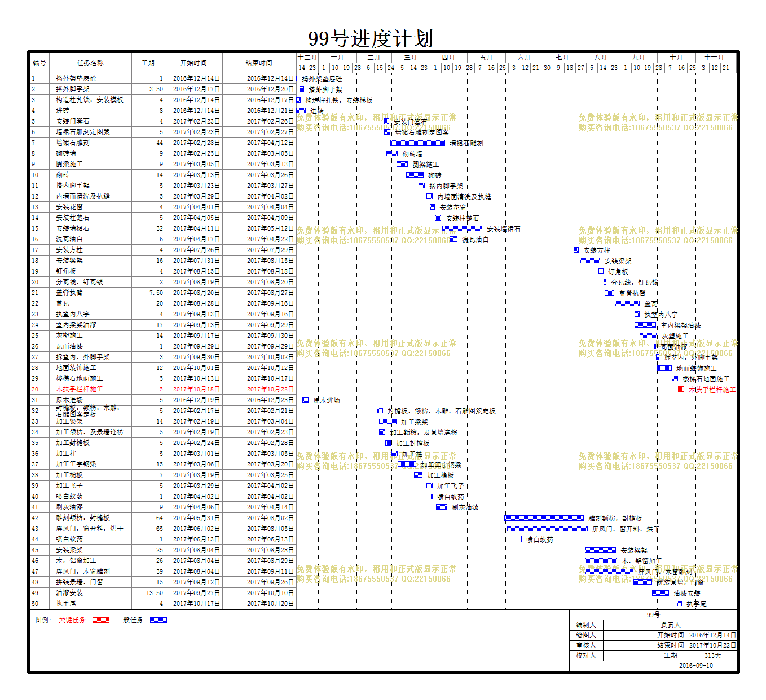Click the 结束时间 column header
The image size is (766, 700).
(x=259, y=63)
